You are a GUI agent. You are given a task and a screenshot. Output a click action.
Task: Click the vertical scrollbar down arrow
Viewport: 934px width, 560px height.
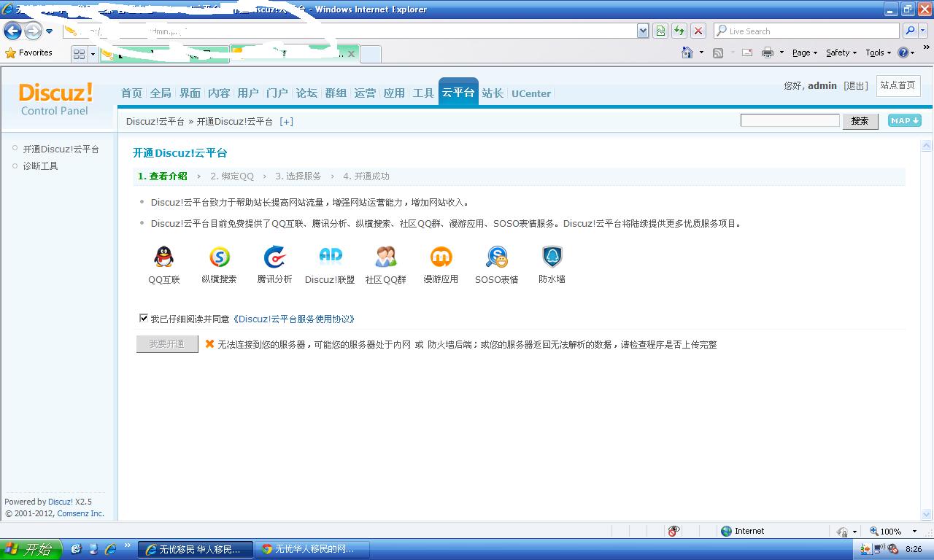[927, 514]
